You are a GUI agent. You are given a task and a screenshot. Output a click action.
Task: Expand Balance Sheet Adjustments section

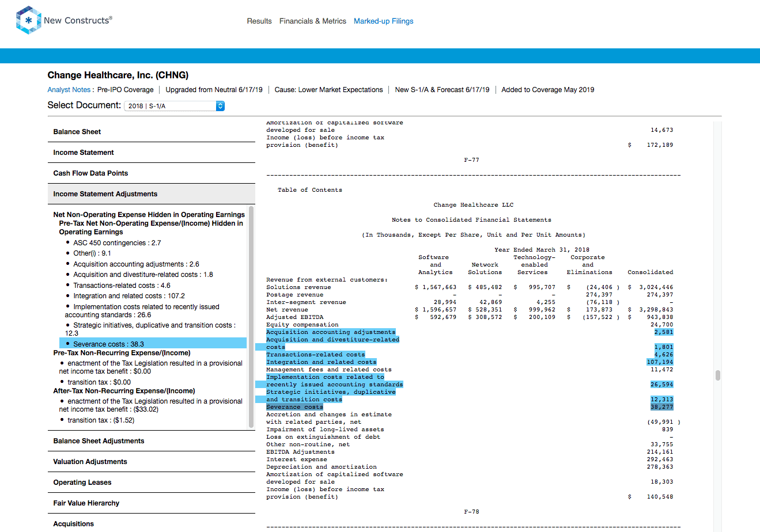tap(152, 441)
